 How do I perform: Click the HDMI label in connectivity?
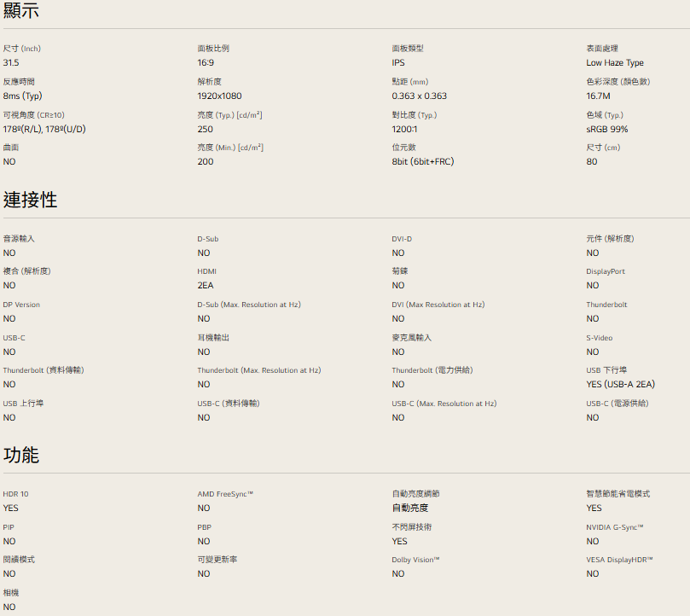[206, 271]
